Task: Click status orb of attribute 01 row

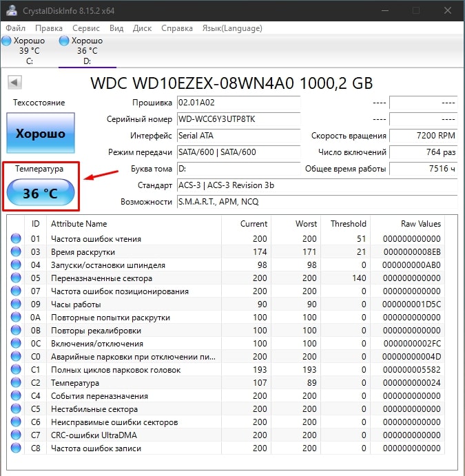Action: (16, 238)
